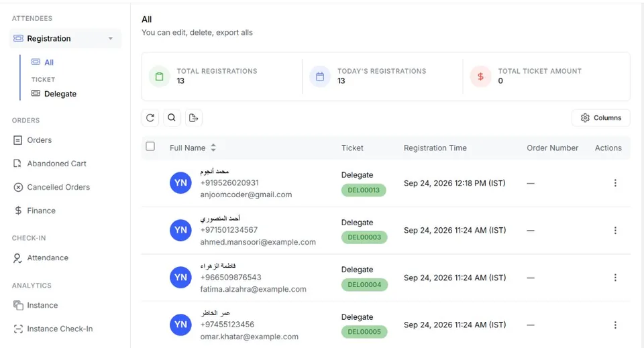Click email fatima.alzahra@example.com
644x348 pixels.
pos(253,289)
